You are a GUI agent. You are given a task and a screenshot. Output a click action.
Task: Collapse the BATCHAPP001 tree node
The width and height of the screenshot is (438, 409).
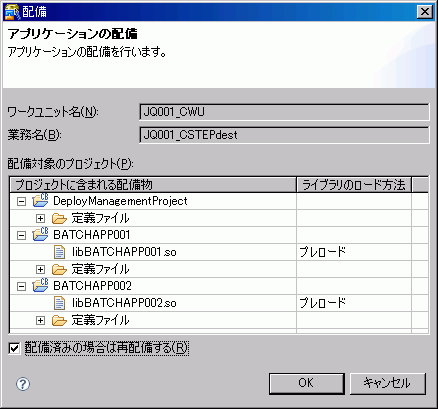pyautogui.click(x=21, y=235)
